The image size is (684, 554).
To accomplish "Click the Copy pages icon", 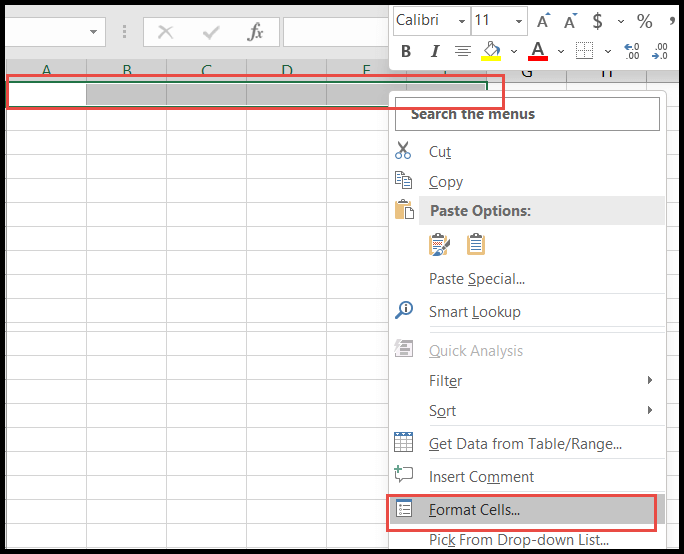I will click(x=404, y=180).
